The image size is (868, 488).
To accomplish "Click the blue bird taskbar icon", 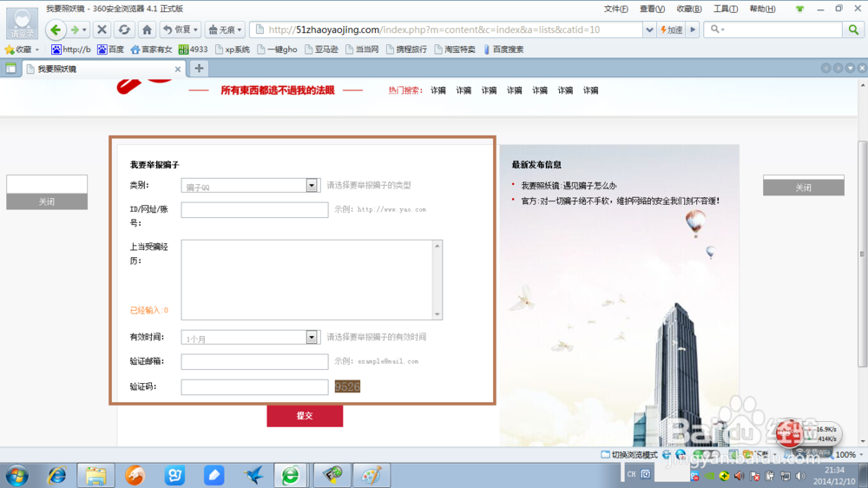I will coord(253,475).
